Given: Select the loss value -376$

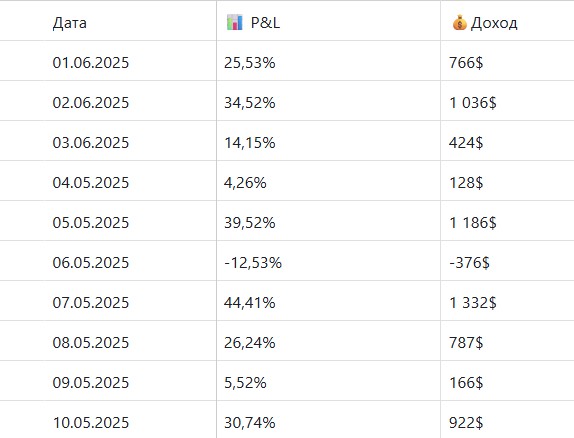Looking at the screenshot, I should pyautogui.click(x=469, y=263).
